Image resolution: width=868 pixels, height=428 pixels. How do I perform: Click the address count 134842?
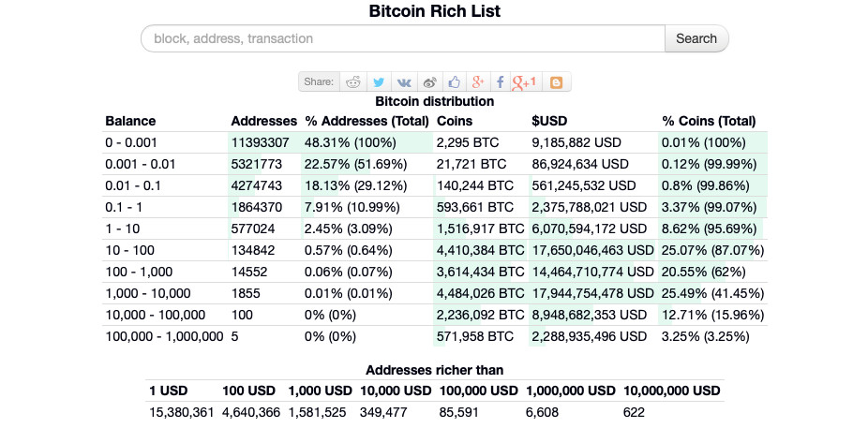(253, 250)
